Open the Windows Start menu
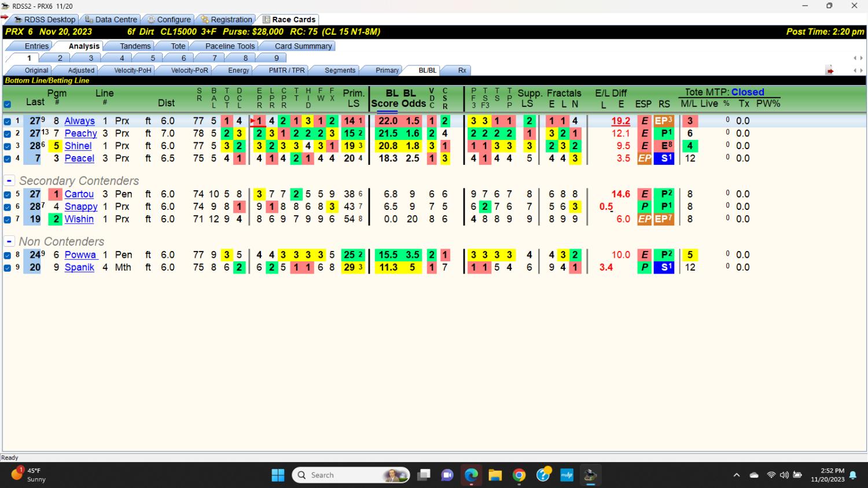 278,475
